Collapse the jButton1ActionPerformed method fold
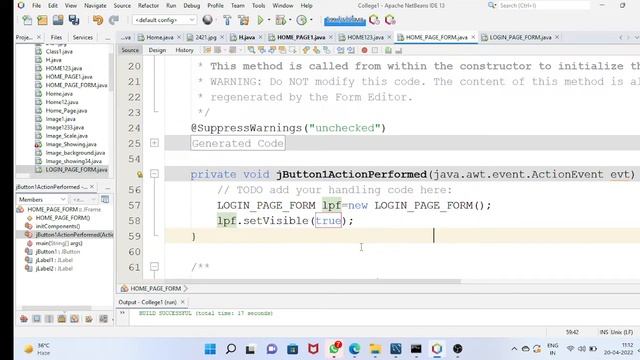 pos(154,174)
